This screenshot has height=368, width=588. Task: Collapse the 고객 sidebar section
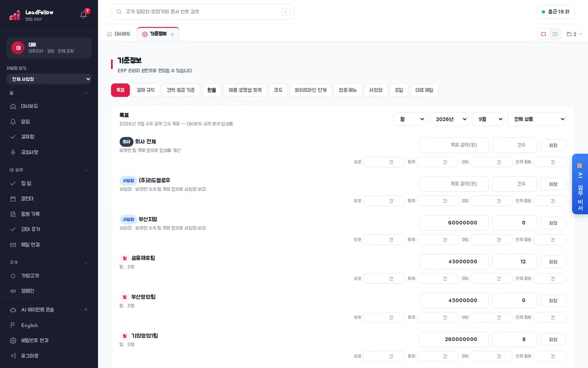(x=86, y=263)
